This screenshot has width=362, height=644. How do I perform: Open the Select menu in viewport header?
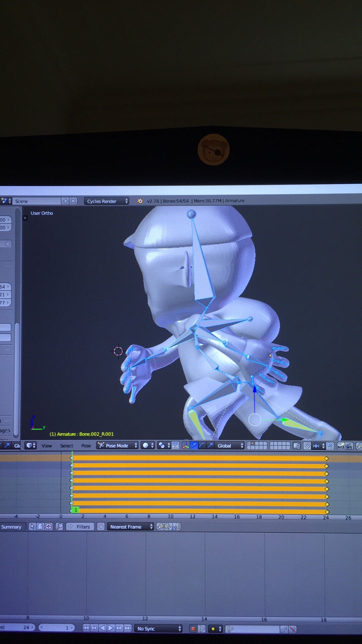(x=66, y=445)
